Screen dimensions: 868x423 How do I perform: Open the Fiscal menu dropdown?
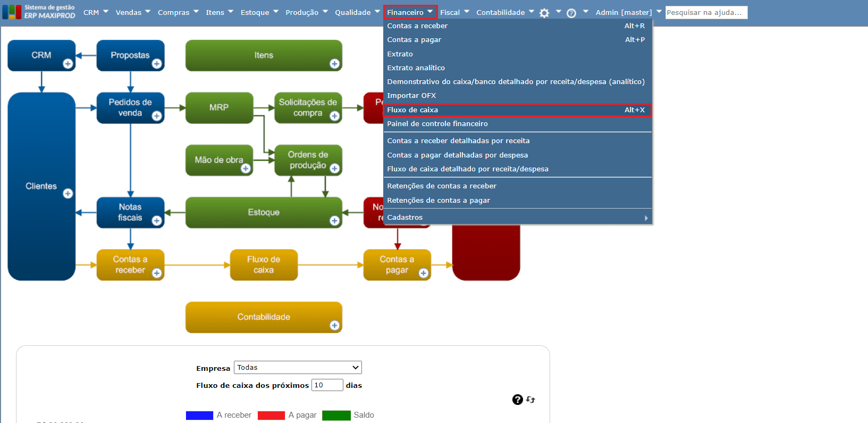coord(454,12)
